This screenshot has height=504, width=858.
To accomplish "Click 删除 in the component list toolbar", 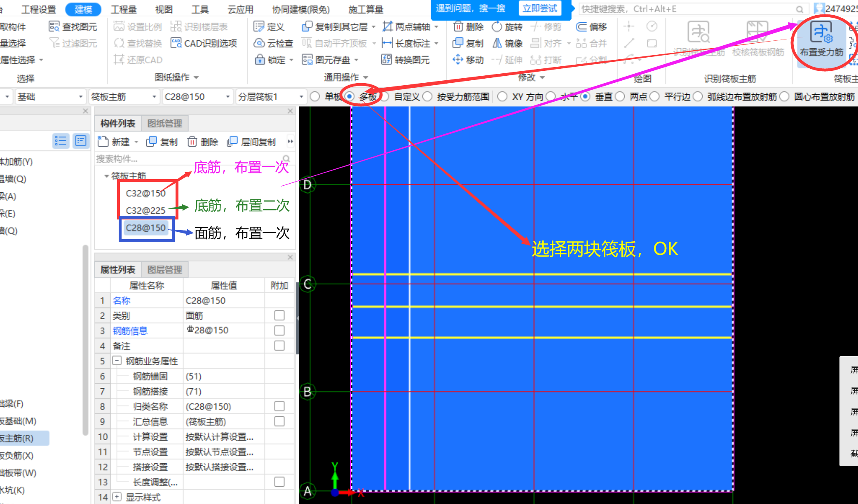I will (x=202, y=142).
